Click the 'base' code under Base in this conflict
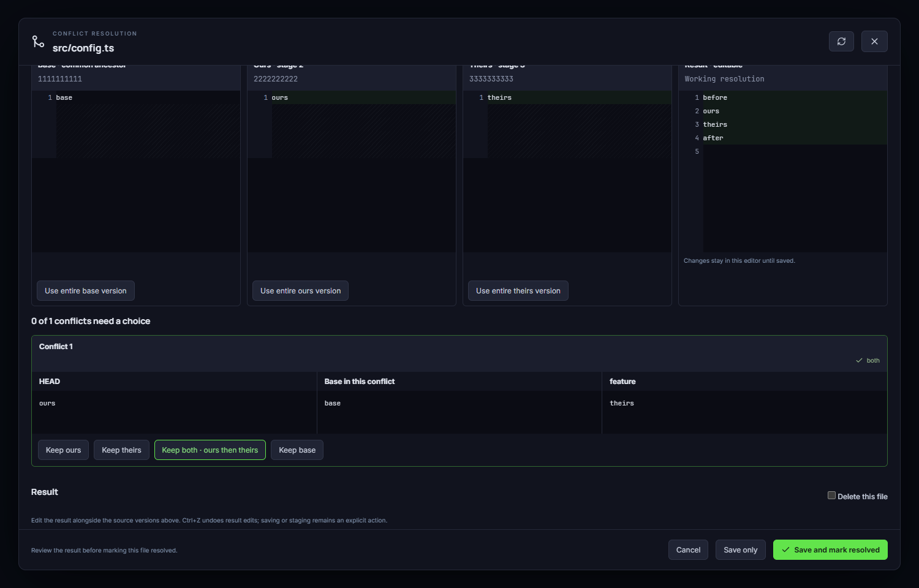Image resolution: width=919 pixels, height=588 pixels. [x=333, y=403]
